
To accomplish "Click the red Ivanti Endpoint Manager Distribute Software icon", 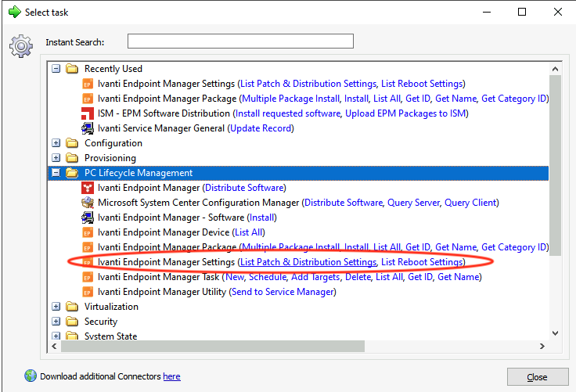I will 88,188.
